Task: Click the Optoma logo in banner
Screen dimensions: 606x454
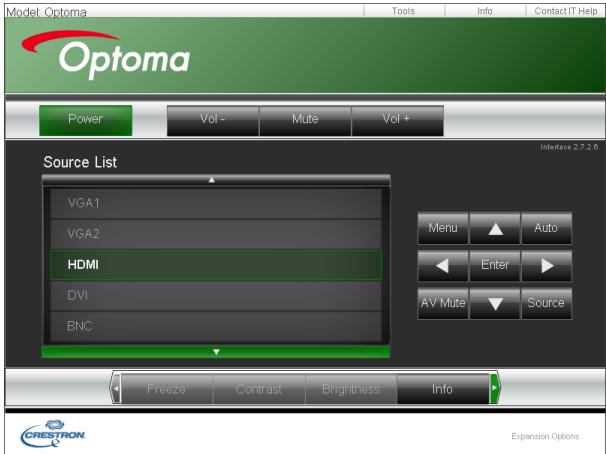Action: 106,55
